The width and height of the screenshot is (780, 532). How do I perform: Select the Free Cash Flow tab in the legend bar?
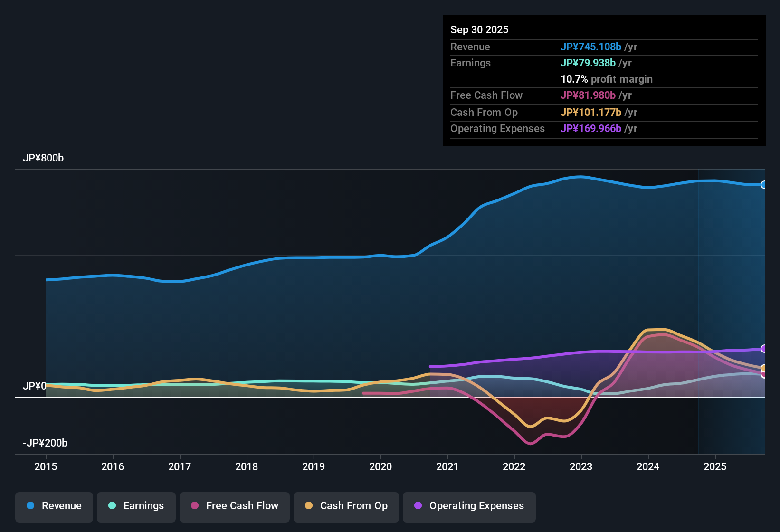(234, 506)
